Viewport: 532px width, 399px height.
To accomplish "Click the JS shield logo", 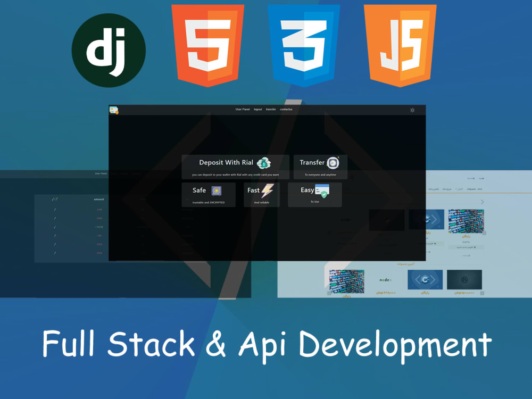I will [x=400, y=45].
